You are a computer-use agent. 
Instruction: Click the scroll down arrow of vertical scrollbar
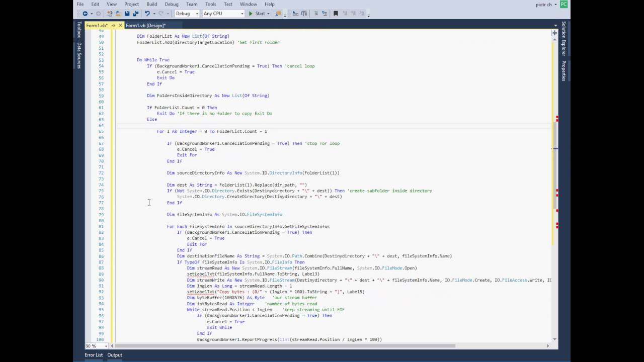click(x=554, y=339)
